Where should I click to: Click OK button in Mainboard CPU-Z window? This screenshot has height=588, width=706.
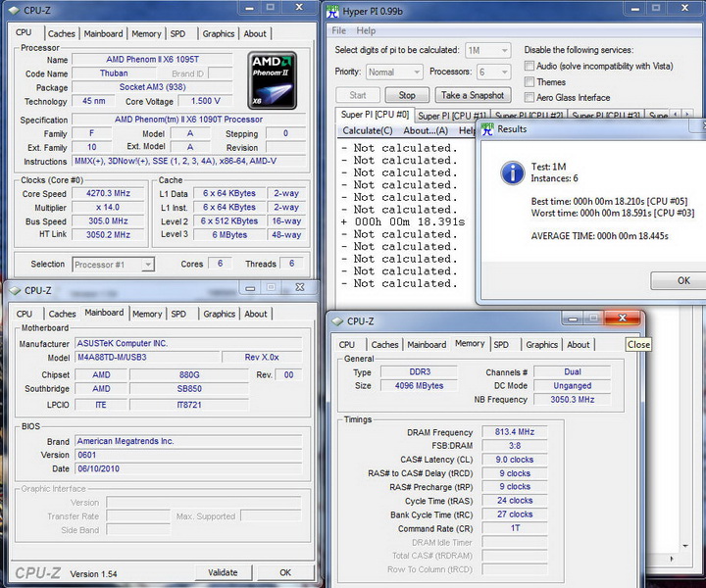click(x=285, y=572)
